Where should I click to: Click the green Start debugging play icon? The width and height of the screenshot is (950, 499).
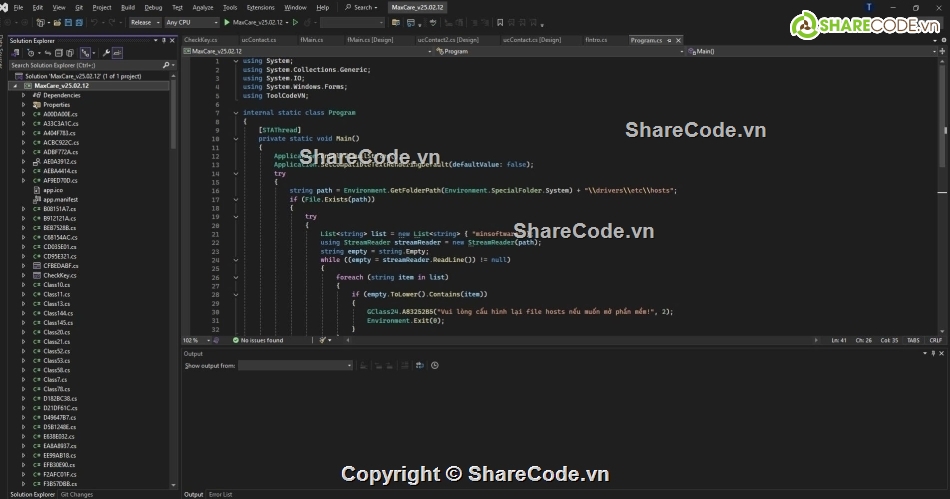(227, 22)
